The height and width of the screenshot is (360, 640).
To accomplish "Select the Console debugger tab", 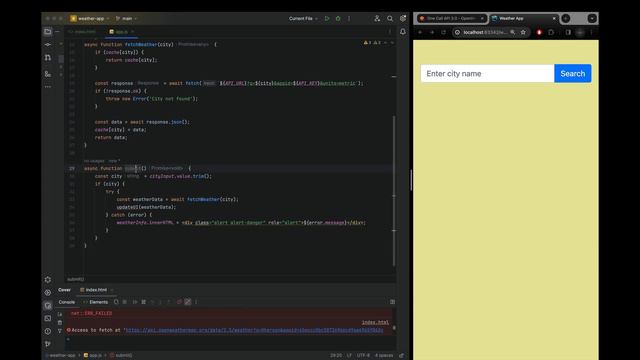I will pos(67,302).
